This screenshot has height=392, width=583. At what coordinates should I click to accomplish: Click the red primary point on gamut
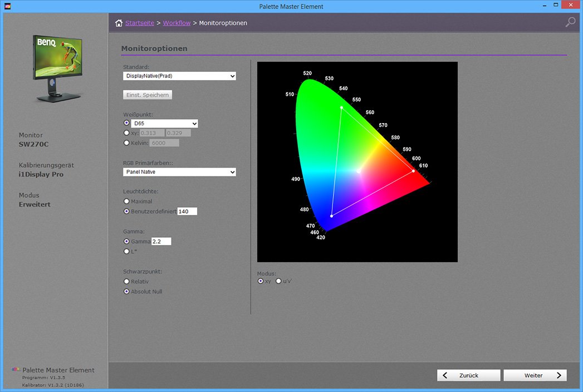pyautogui.click(x=414, y=171)
